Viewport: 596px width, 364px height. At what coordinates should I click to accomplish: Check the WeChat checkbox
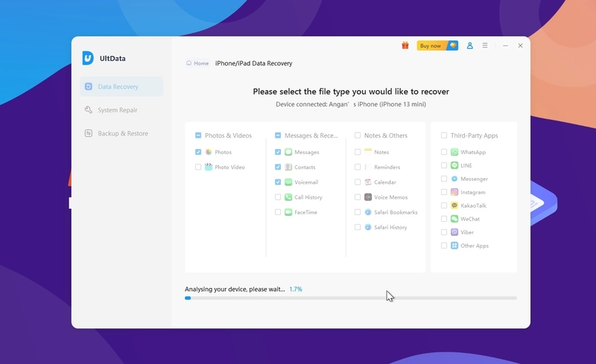tap(444, 219)
